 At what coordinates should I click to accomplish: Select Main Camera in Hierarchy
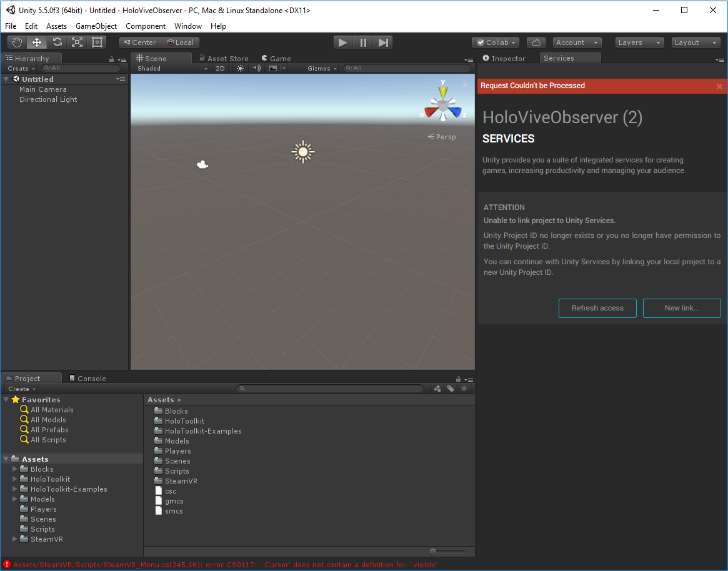click(42, 89)
